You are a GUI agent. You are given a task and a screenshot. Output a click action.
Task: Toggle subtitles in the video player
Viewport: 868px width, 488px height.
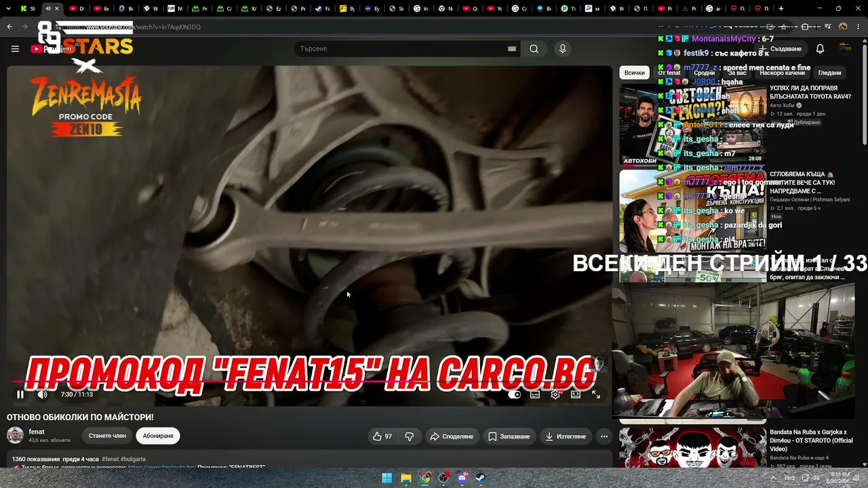pyautogui.click(x=535, y=394)
